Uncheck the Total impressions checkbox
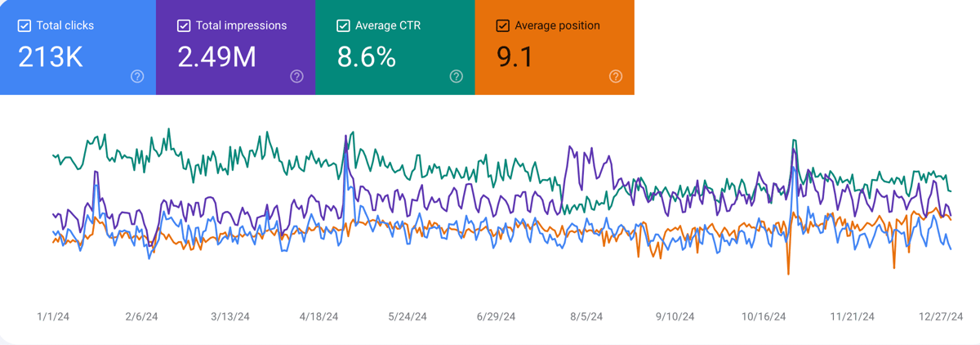980x345 pixels. [184, 25]
